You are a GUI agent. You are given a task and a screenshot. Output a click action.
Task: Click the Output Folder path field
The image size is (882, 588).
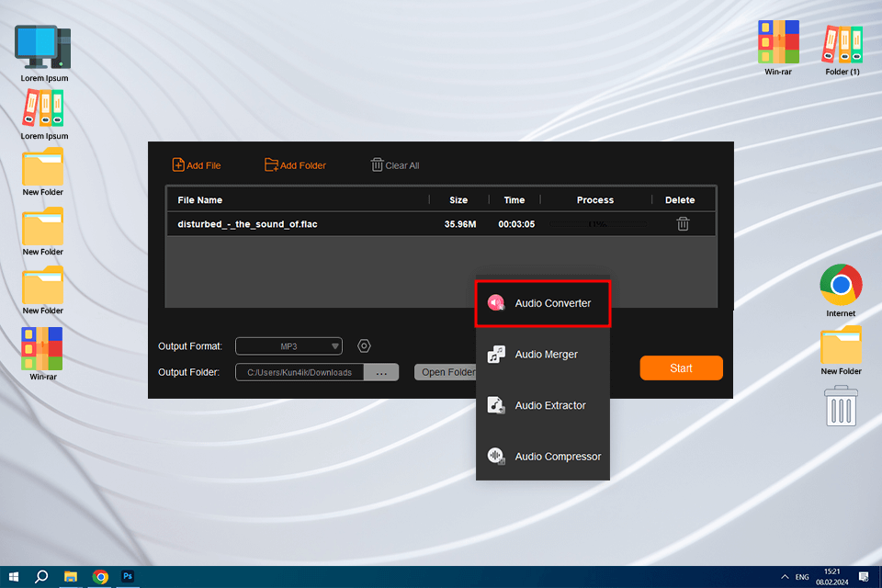point(300,372)
